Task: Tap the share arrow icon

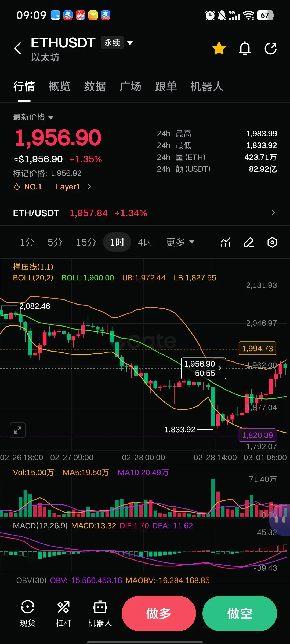Action: pos(271,48)
